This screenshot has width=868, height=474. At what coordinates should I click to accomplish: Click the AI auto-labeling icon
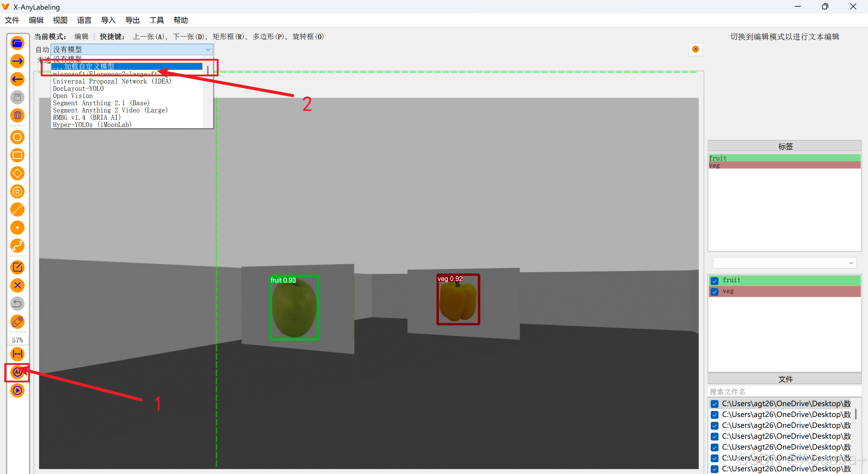(17, 372)
